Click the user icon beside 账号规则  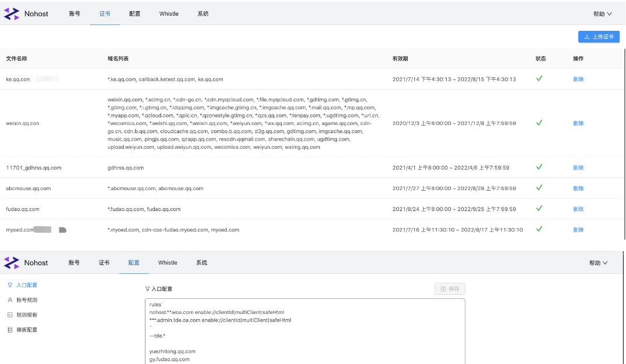click(10, 299)
